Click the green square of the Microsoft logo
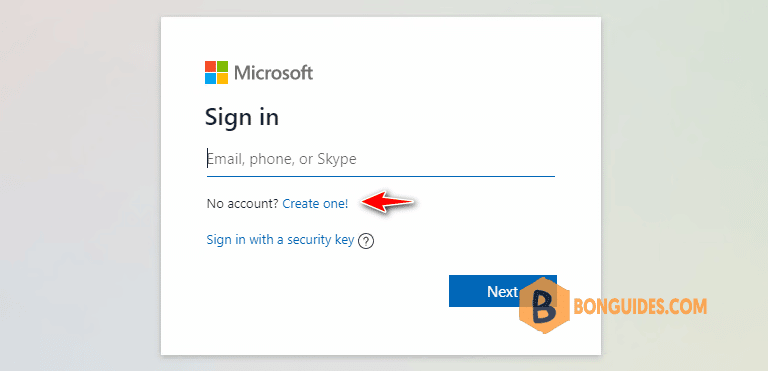 click(x=222, y=67)
